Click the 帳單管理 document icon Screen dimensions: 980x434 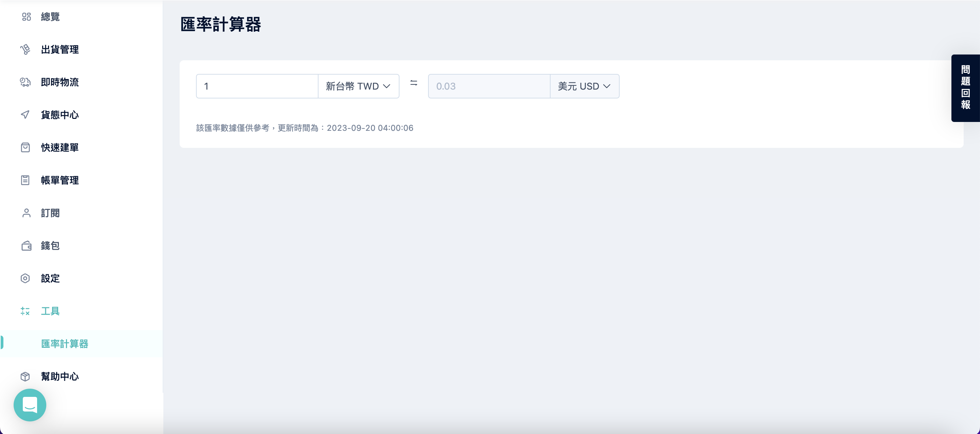[x=25, y=180]
